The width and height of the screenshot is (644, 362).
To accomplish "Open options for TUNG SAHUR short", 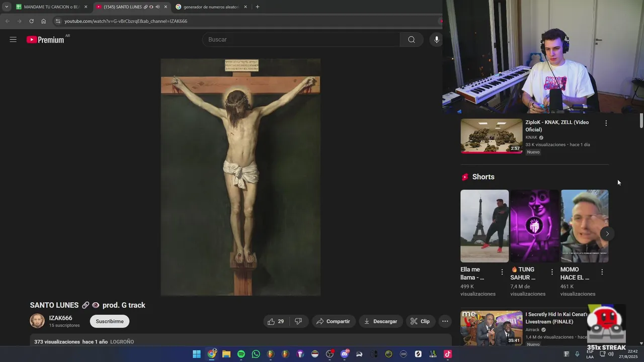I will [x=552, y=272].
